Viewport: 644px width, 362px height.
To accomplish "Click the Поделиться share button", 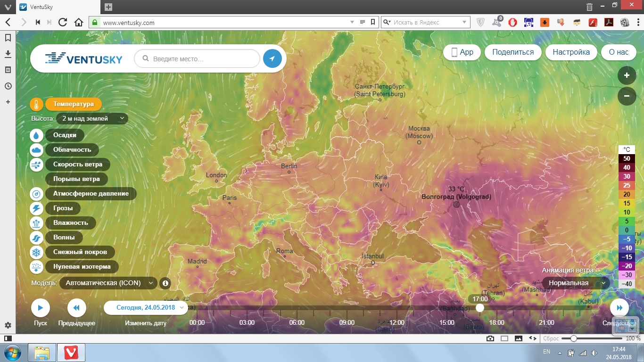I will [513, 52].
